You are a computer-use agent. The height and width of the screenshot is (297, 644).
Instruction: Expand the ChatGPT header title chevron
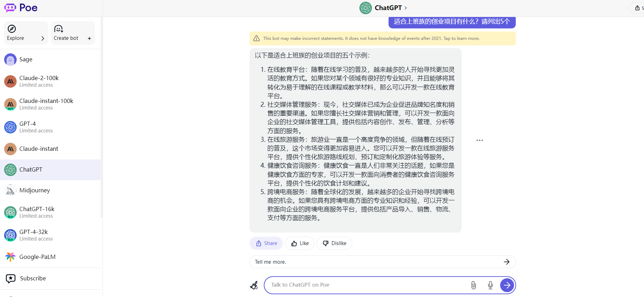(406, 8)
